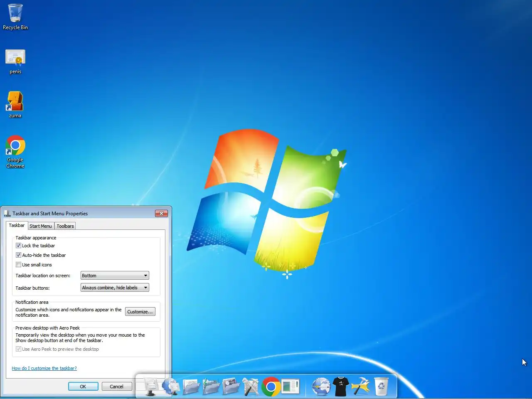
Task: Click the Notification area group label
Action: 32,302
